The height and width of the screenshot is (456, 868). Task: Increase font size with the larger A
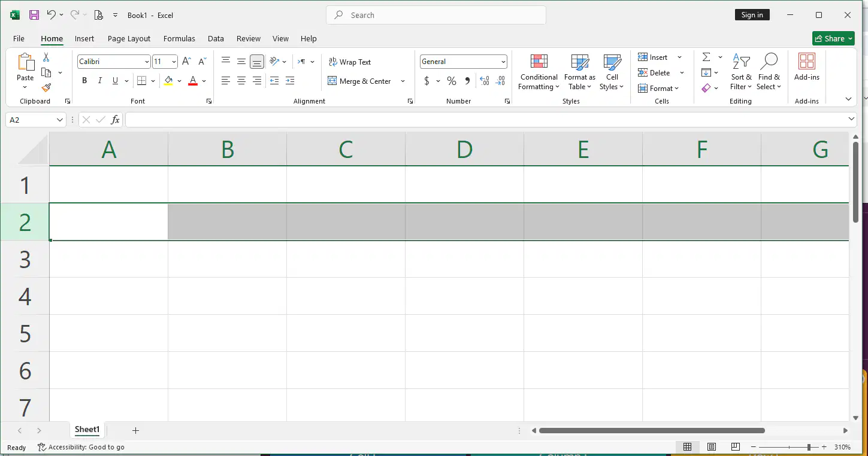(186, 62)
